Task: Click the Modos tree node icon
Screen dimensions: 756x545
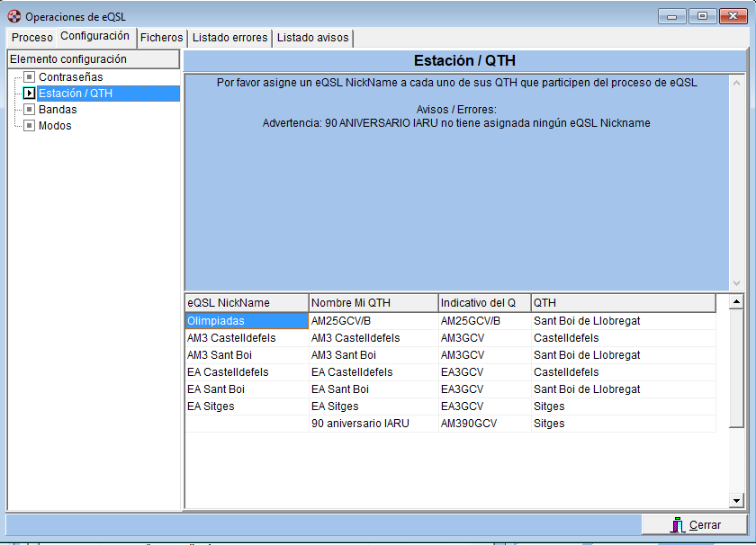Action: click(x=30, y=126)
